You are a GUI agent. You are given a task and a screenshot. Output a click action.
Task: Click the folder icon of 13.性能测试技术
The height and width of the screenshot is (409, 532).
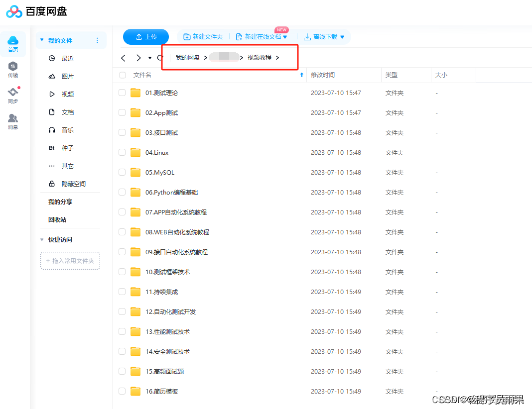(135, 331)
